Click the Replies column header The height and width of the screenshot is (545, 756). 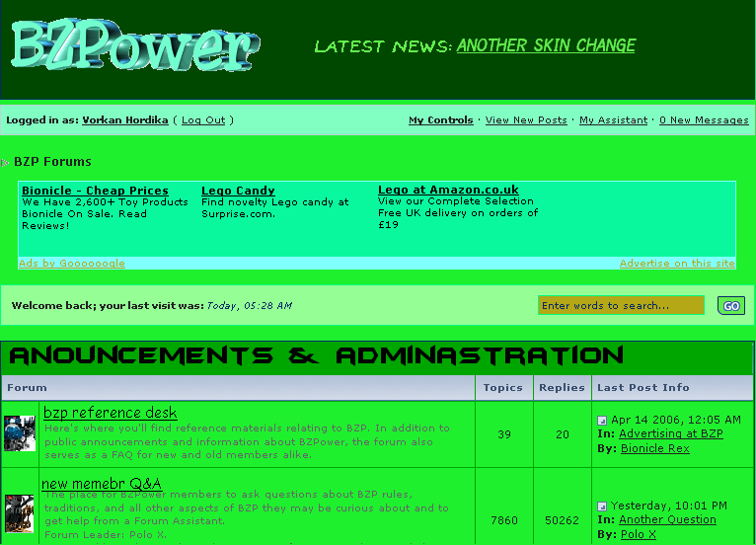pyautogui.click(x=562, y=388)
